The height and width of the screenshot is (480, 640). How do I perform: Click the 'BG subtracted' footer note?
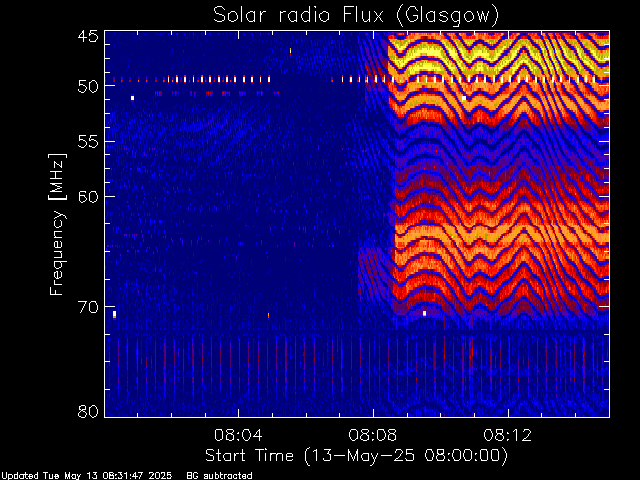219,476
